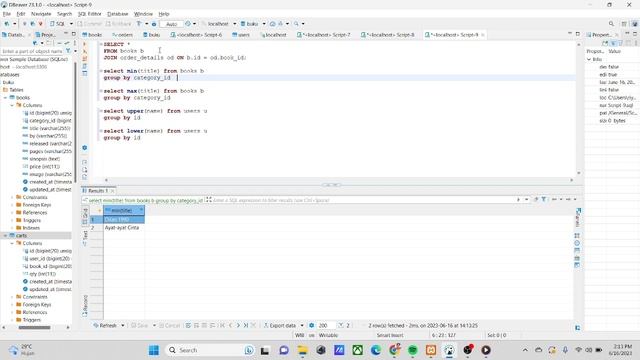Switch to the localhost Script-6 tab
Image resolution: width=640 pixels, height=360 pixels.
(197, 35)
